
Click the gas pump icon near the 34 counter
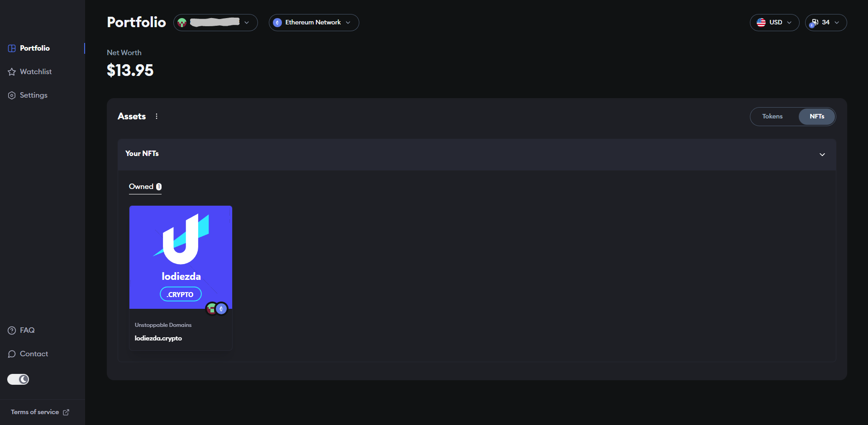[815, 22]
